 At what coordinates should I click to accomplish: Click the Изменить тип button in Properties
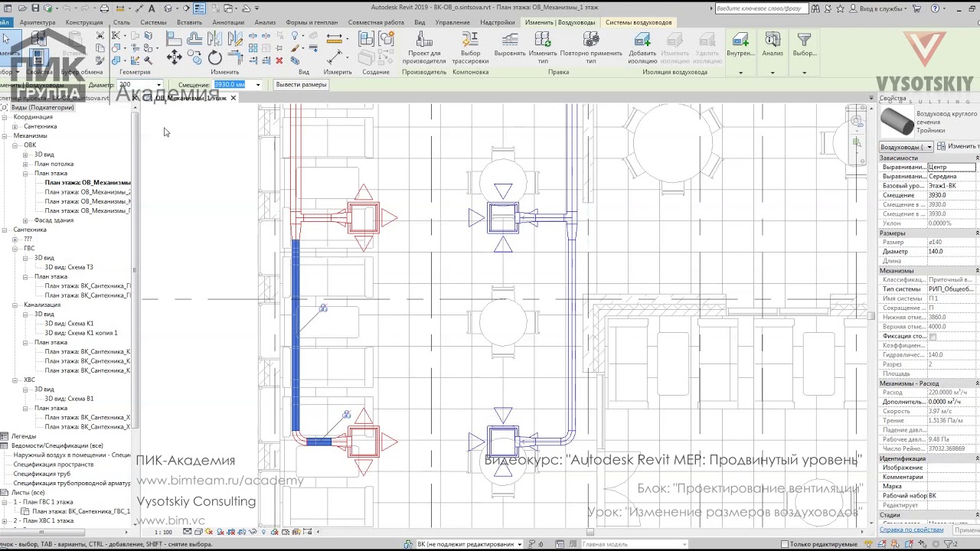coord(958,147)
